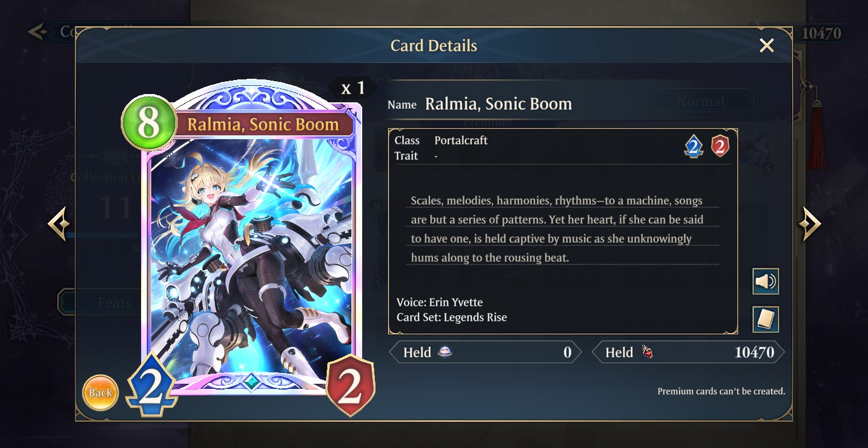This screenshot has height=448, width=868.
Task: Go to the previous card arrow
Action: 59,224
